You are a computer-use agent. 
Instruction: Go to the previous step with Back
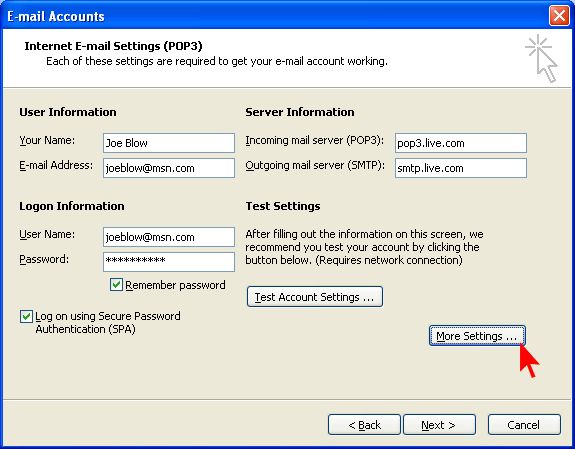(364, 425)
